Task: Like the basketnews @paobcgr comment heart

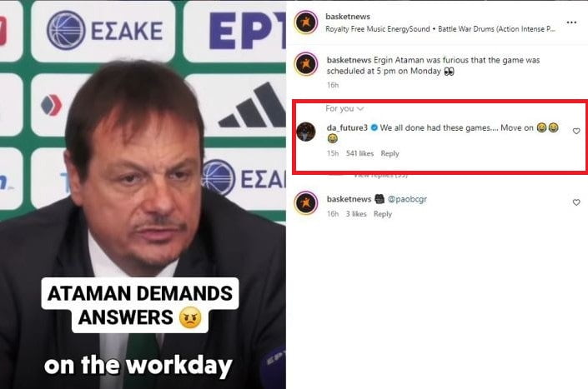Action: click(576, 202)
